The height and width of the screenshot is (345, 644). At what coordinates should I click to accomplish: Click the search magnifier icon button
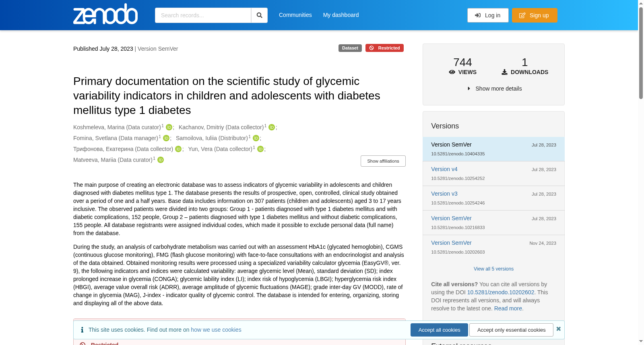pos(259,15)
